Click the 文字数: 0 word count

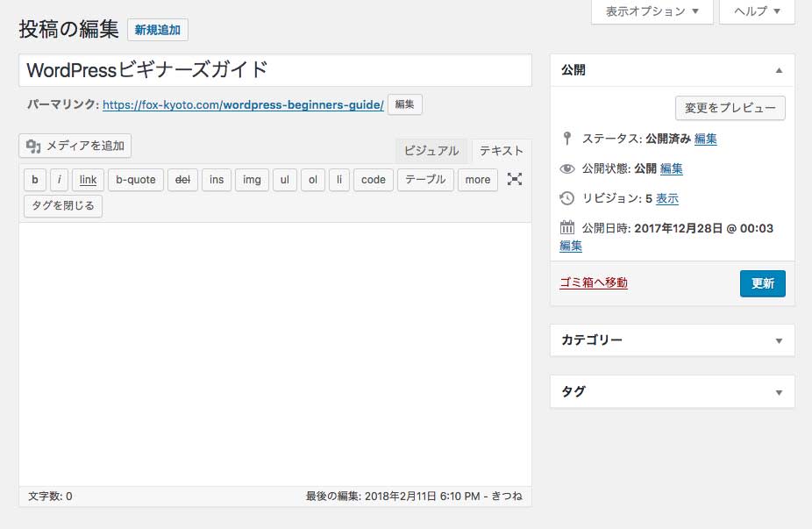[x=50, y=497]
